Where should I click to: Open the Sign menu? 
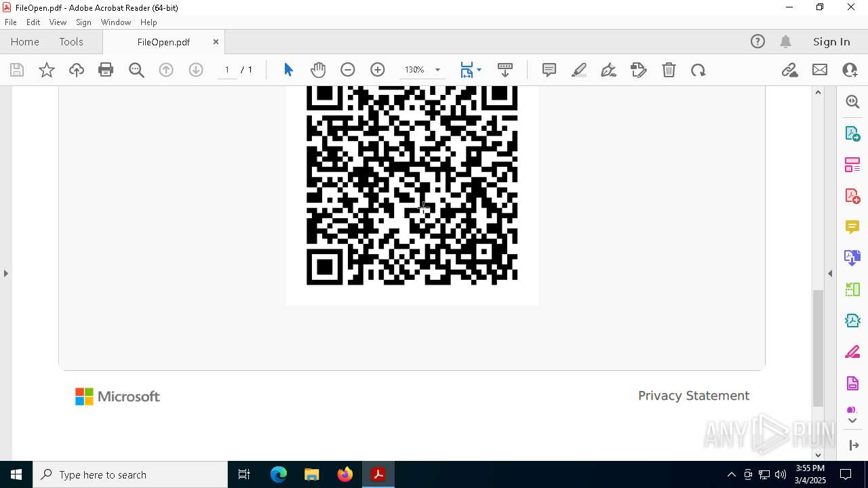[x=84, y=22]
